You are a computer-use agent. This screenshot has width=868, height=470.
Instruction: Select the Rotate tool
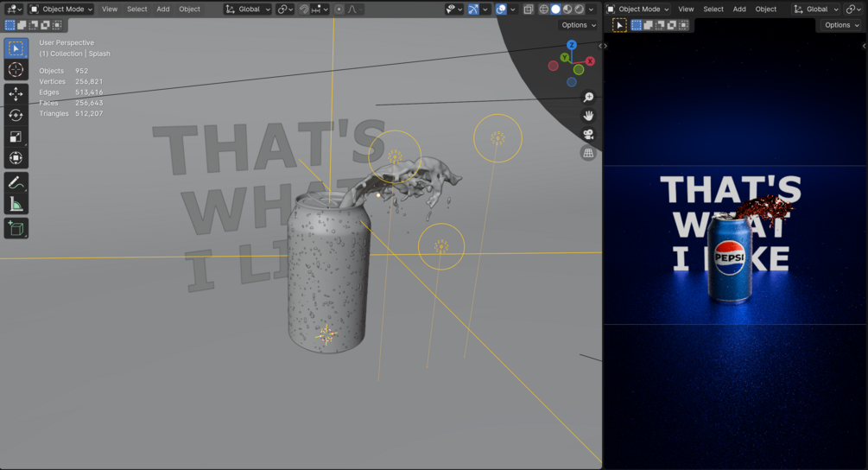[x=16, y=115]
